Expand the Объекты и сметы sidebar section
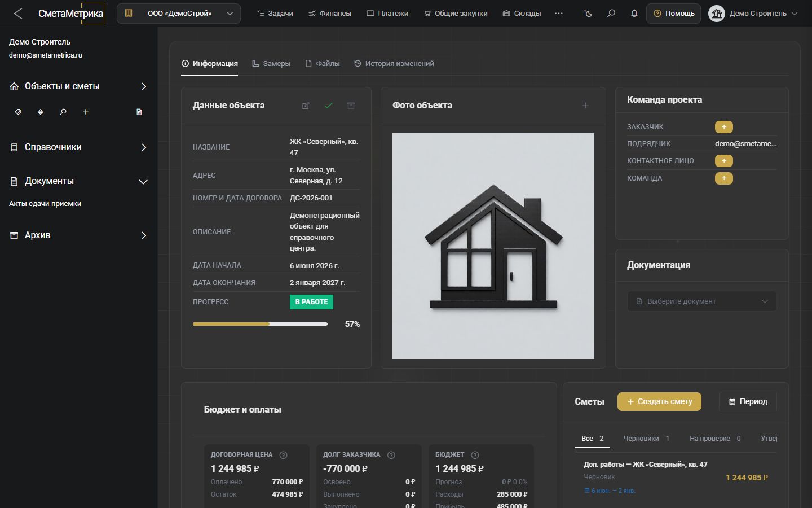Screen dimensions: 812x508 79,86
